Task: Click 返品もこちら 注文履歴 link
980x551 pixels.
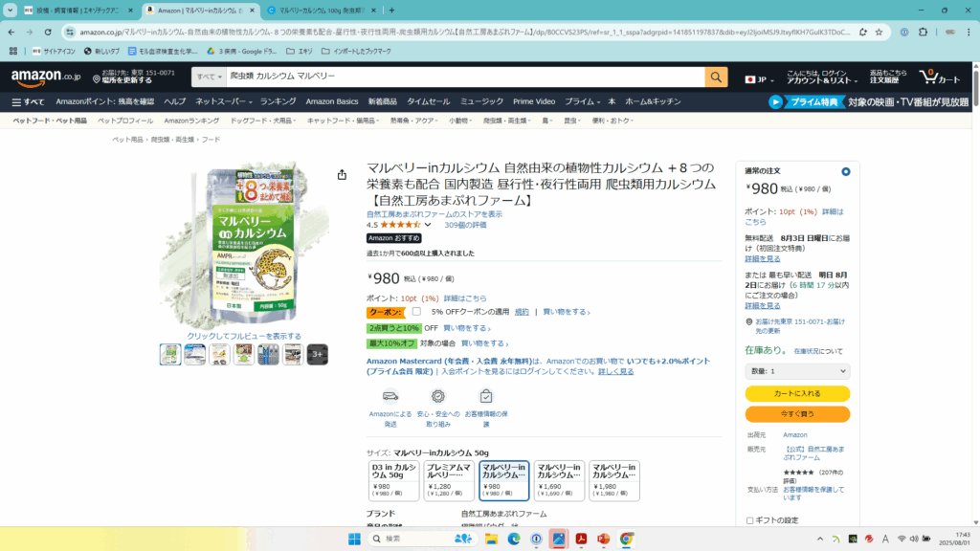Action: [x=888, y=77]
